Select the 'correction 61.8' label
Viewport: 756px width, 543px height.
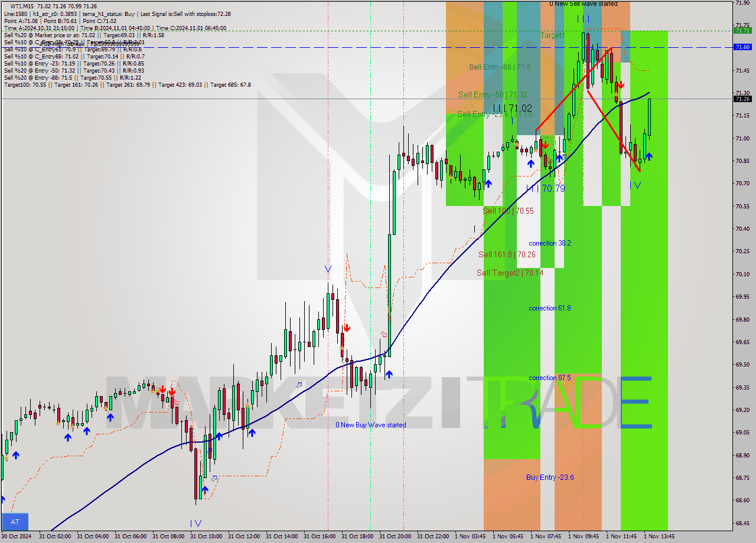[x=549, y=308]
